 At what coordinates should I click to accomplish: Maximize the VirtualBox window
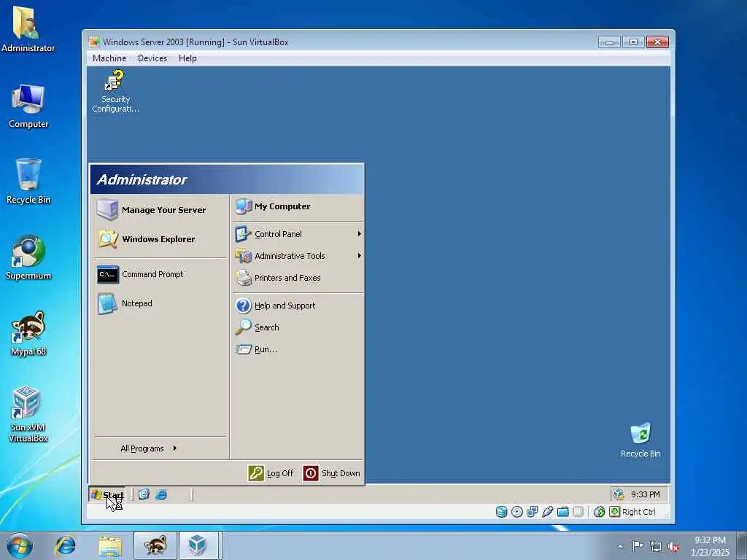tap(633, 42)
